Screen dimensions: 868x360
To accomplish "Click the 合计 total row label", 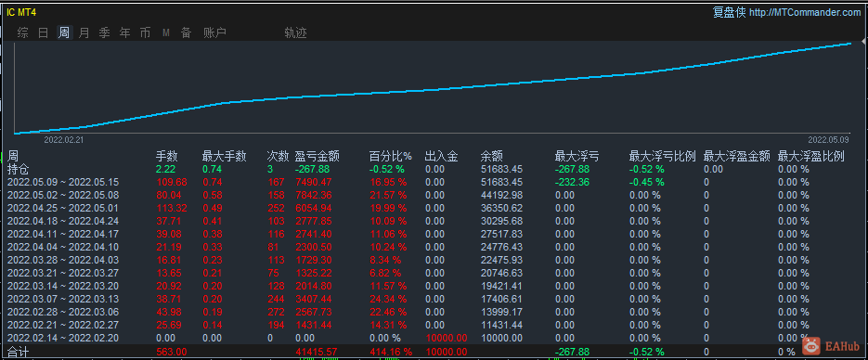I will 18,352.
